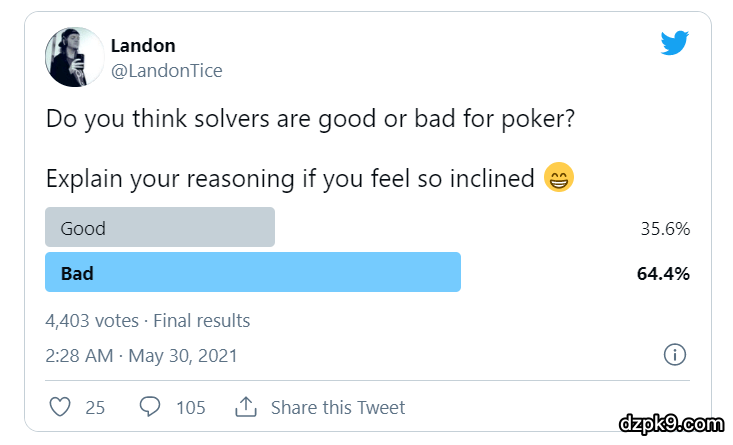Image resolution: width=733 pixels, height=445 pixels.
Task: Select the Good poll option bar
Action: coord(160,228)
